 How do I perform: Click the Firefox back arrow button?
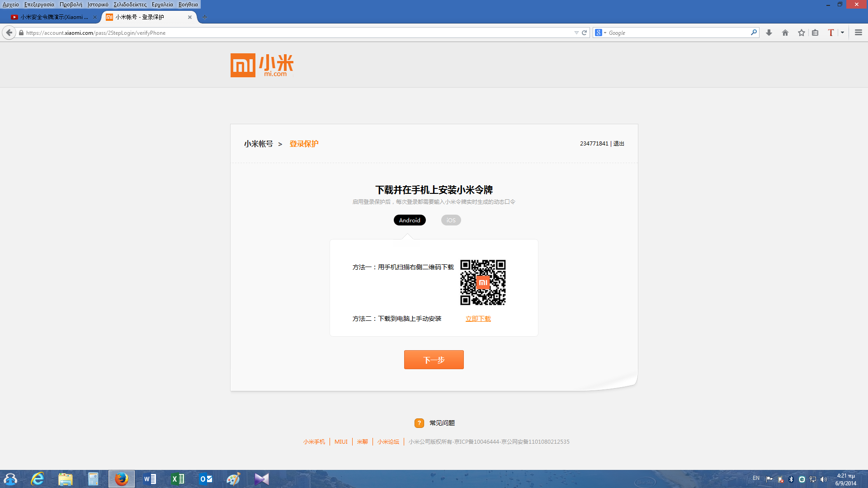[9, 33]
